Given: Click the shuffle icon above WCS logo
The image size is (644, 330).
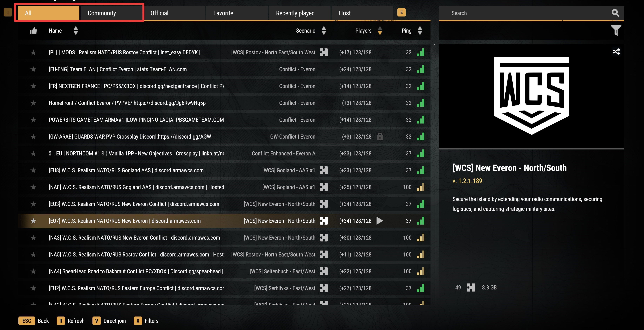Looking at the screenshot, I should pyautogui.click(x=616, y=52).
